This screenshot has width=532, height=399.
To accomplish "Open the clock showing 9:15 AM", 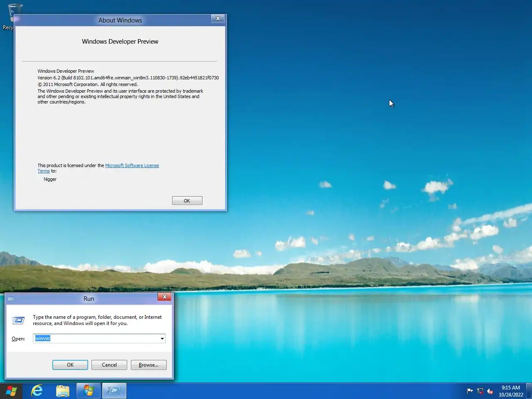I will coord(511,391).
